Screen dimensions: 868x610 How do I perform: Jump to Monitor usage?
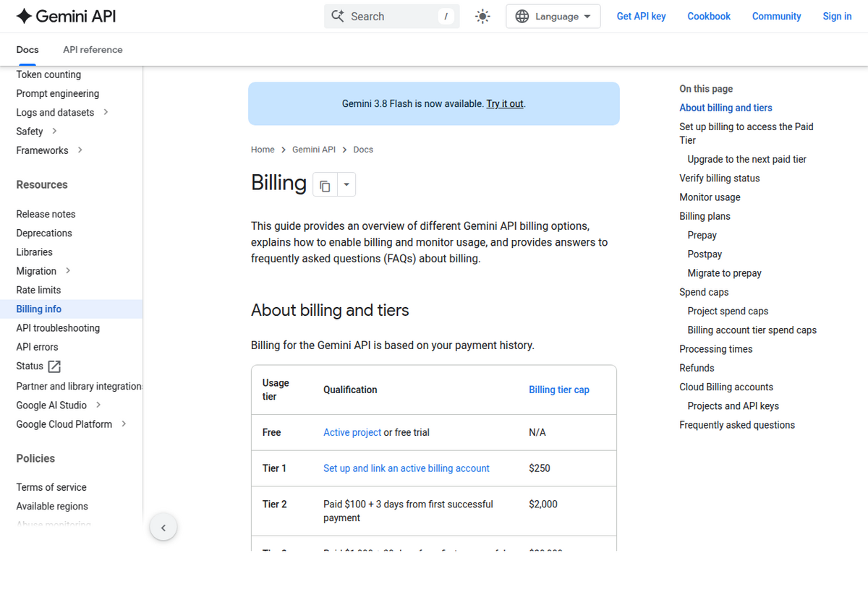coord(710,197)
